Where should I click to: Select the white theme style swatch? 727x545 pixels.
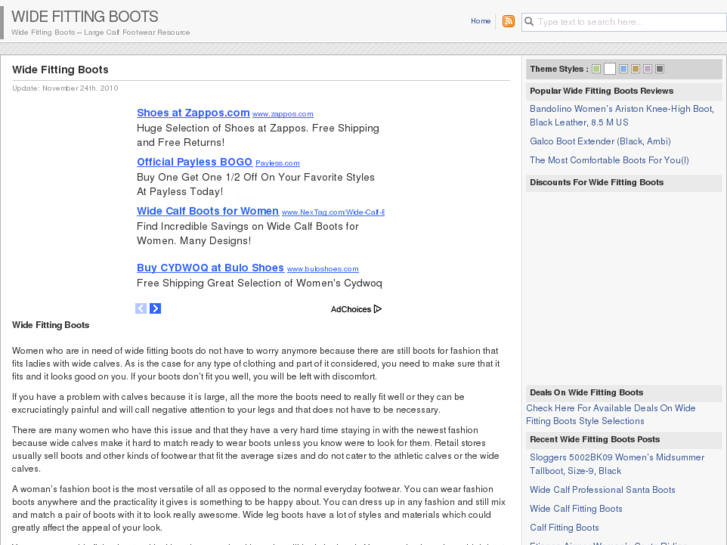pos(610,69)
